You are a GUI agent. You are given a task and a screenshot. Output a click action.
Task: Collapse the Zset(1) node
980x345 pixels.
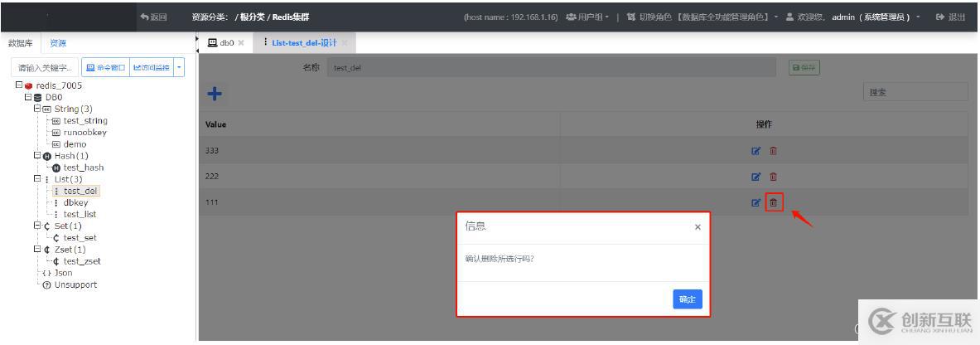click(37, 249)
